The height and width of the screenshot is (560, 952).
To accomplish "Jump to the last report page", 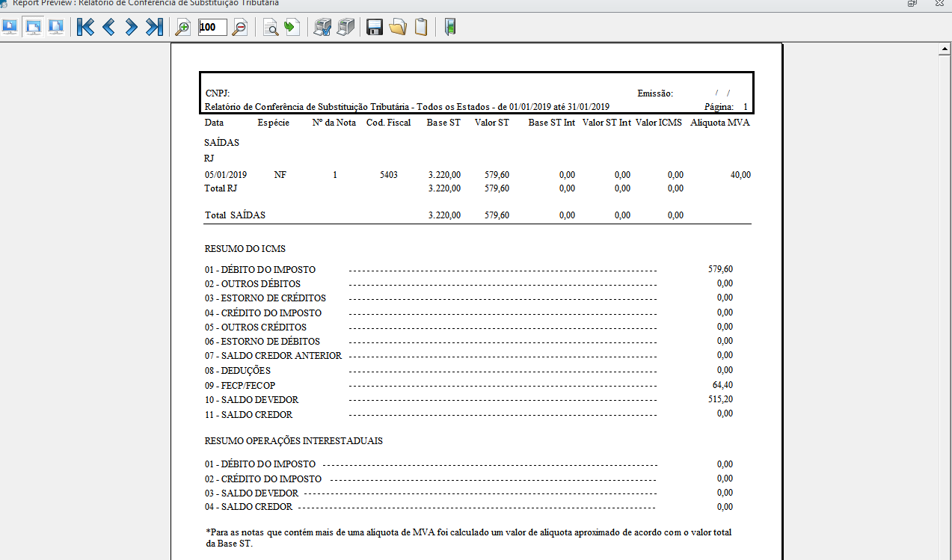I will tap(154, 28).
